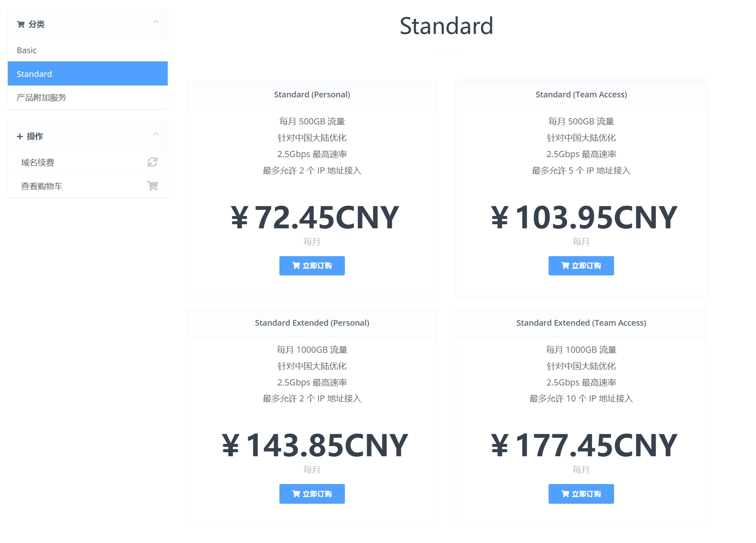Click the 域名续费 link

(x=38, y=162)
